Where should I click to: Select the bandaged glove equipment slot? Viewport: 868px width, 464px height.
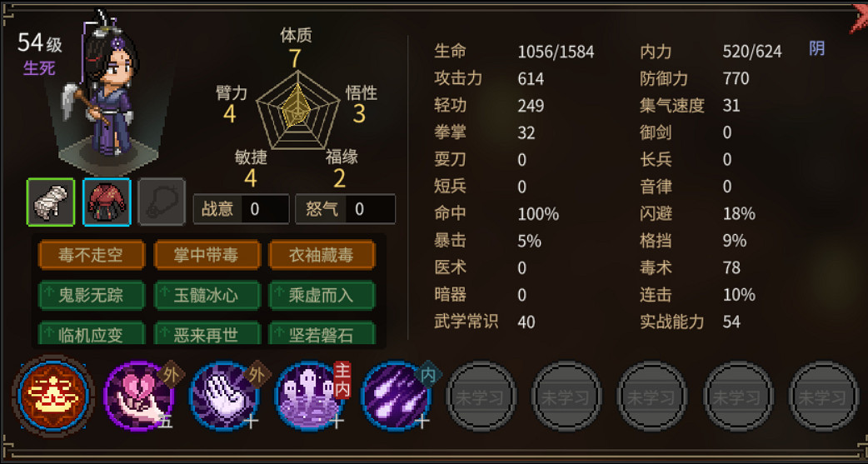coord(50,202)
